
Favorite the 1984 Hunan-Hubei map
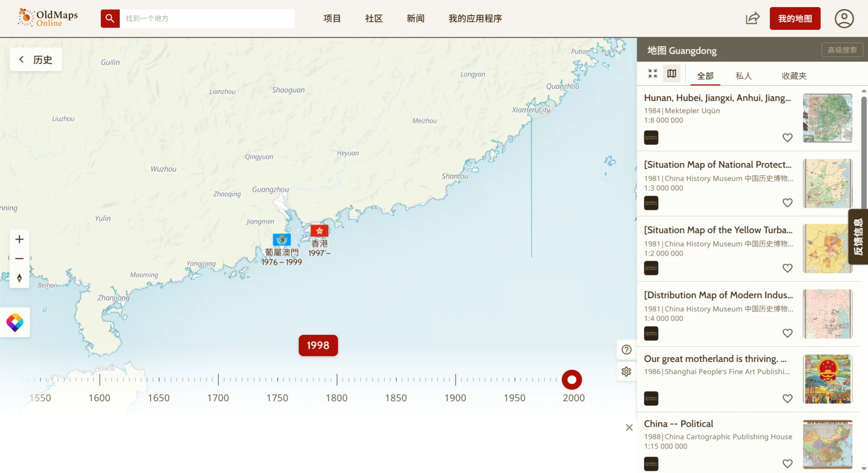point(788,137)
